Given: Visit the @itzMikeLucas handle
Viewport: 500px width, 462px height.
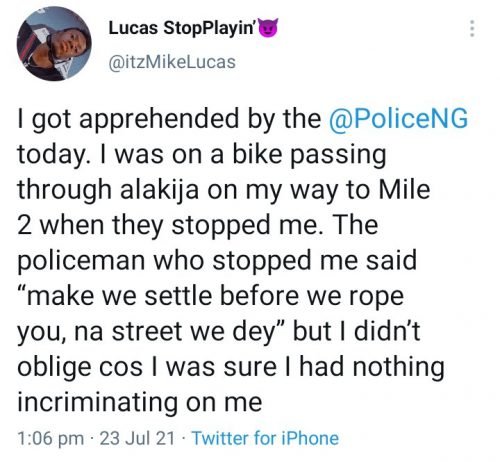Looking at the screenshot, I should click(x=172, y=63).
